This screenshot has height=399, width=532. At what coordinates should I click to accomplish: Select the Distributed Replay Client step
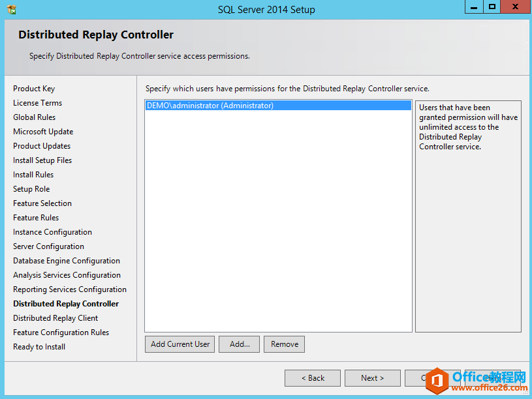55,318
